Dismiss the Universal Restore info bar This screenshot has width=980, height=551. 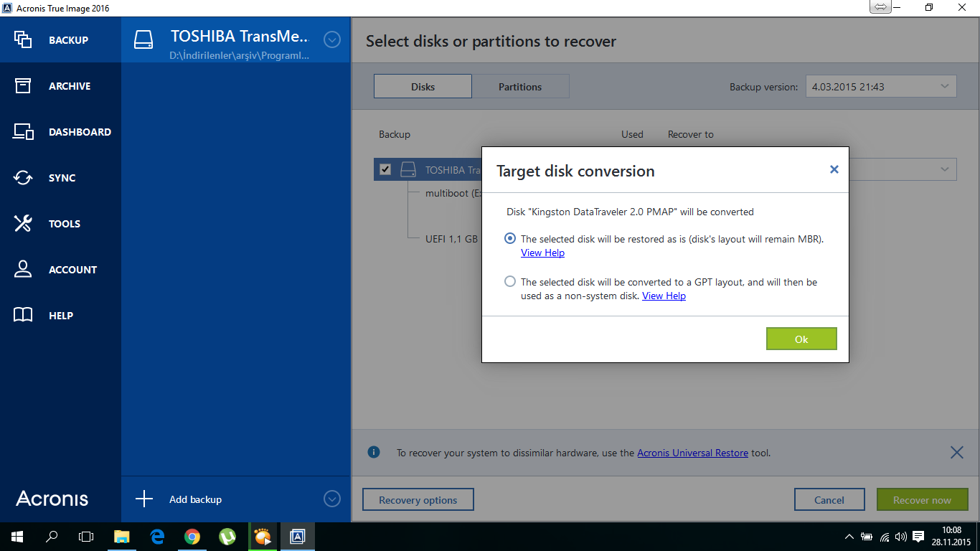click(956, 453)
